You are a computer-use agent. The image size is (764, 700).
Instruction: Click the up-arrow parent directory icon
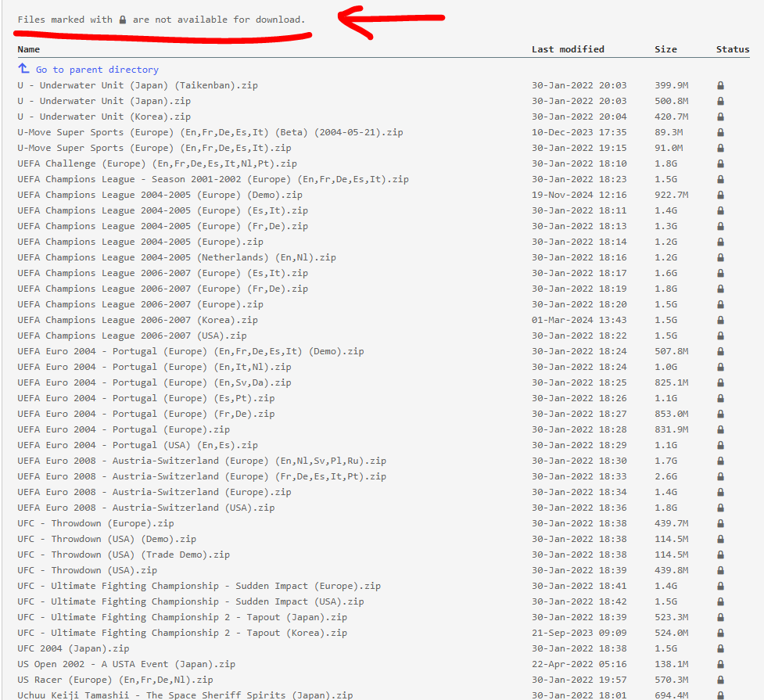(x=23, y=68)
